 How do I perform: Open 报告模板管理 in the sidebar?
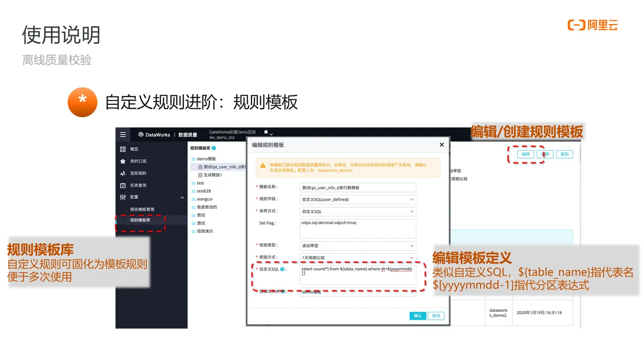(x=142, y=209)
